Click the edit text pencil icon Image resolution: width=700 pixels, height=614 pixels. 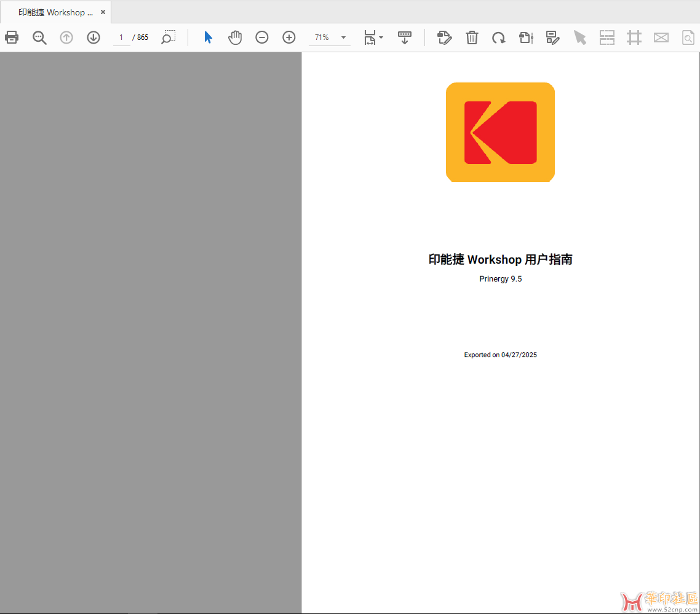[444, 37]
